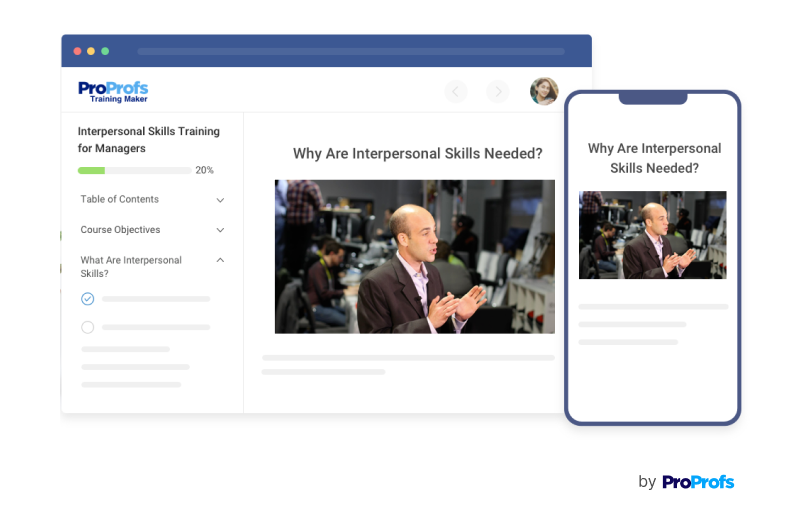Mark the unchecked lesson circle complete
The width and height of the screenshot is (810, 521).
88,327
